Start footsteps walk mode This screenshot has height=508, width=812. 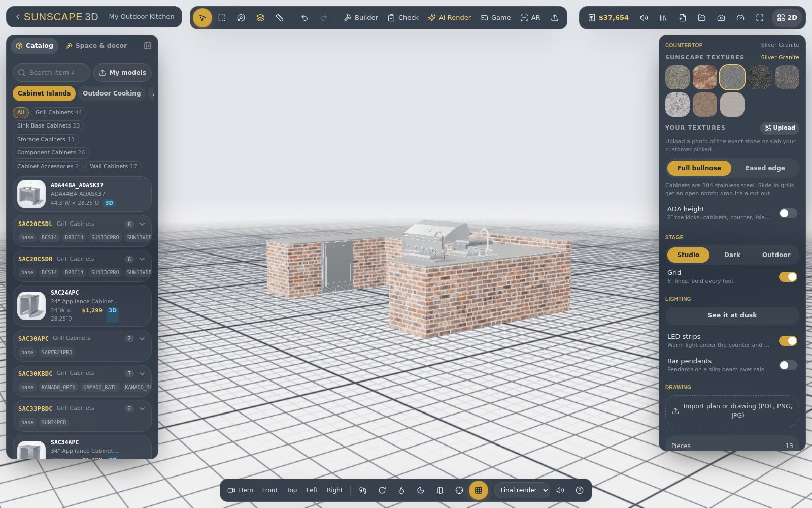(x=363, y=490)
